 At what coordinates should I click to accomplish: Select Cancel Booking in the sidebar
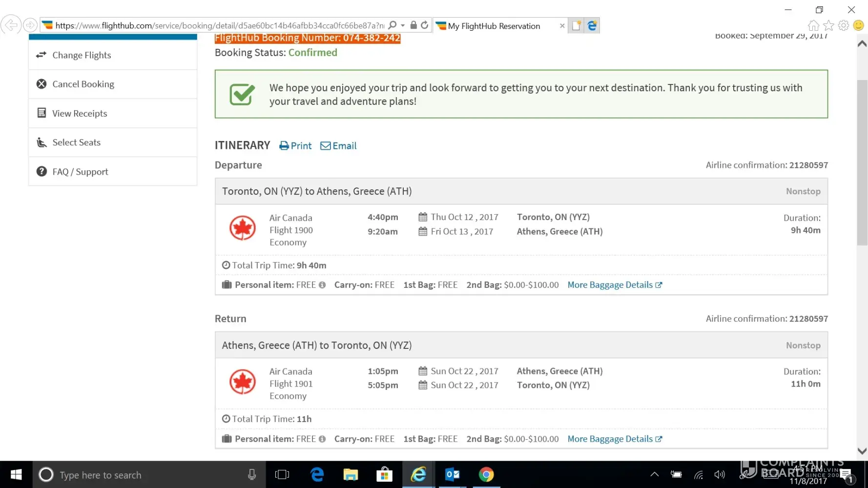(113, 84)
